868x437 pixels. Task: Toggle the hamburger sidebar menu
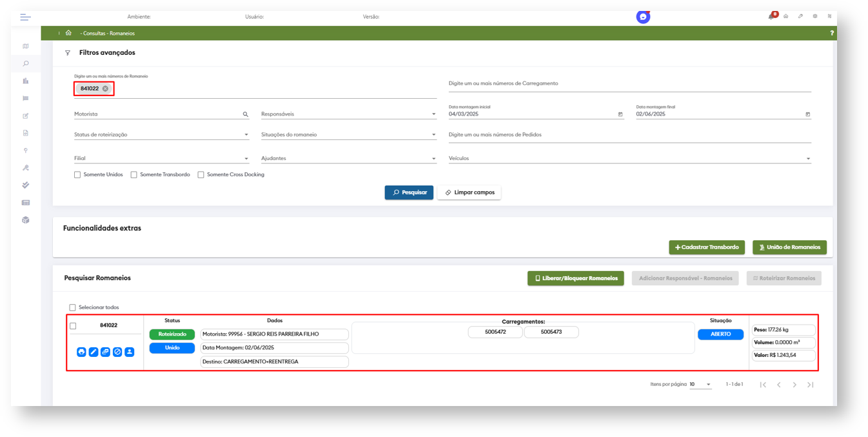[x=25, y=17]
